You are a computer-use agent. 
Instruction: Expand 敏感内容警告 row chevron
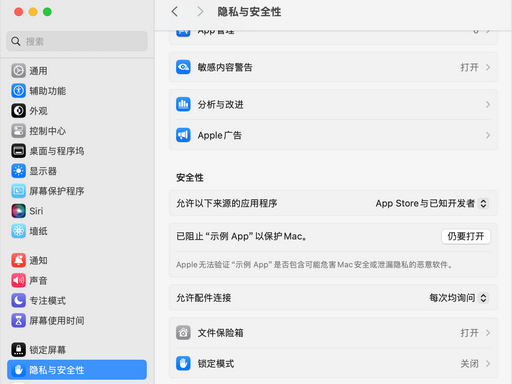point(488,67)
